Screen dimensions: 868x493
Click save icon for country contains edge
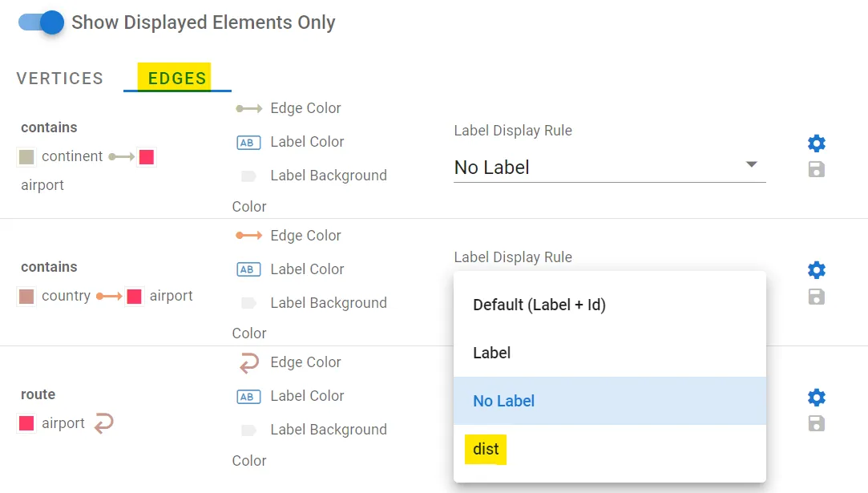click(817, 297)
